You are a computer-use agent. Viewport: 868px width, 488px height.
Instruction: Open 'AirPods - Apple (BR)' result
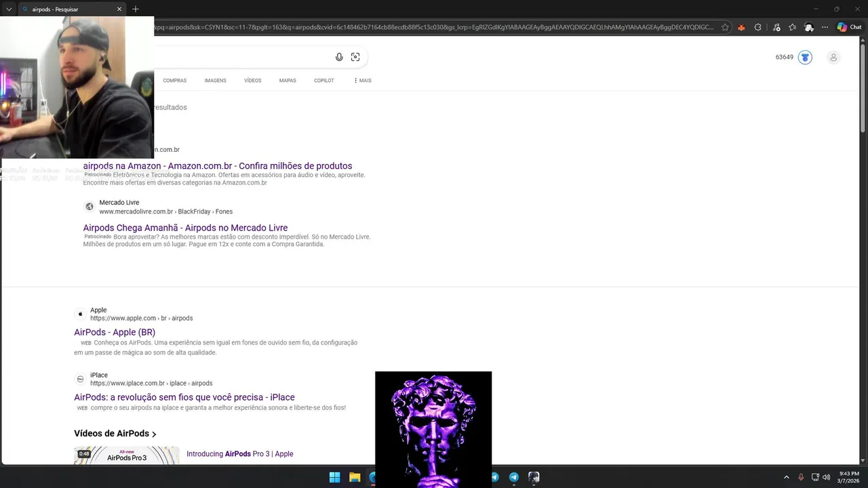click(115, 332)
